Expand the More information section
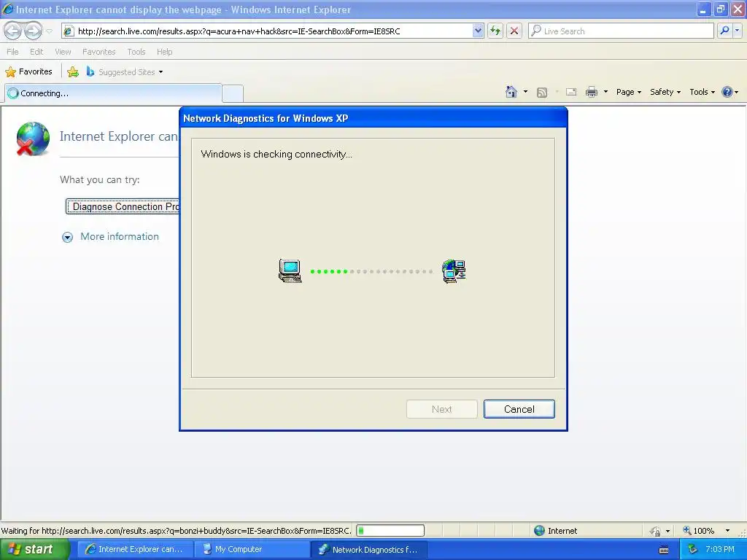The image size is (747, 560). click(x=111, y=237)
